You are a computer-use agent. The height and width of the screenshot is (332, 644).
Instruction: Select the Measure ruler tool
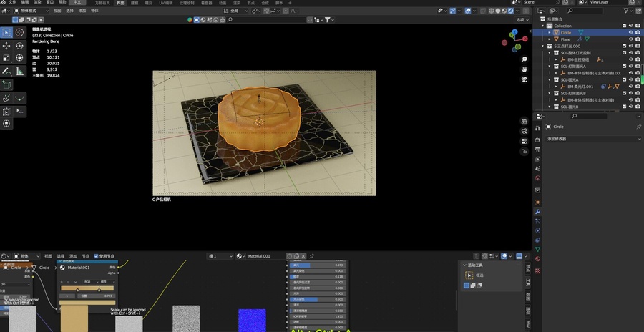click(x=19, y=72)
